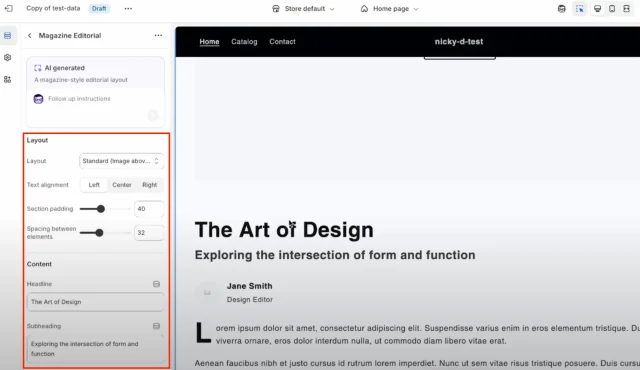Click the Section padding value field
Viewport: 640px width, 370px height.
tap(149, 209)
